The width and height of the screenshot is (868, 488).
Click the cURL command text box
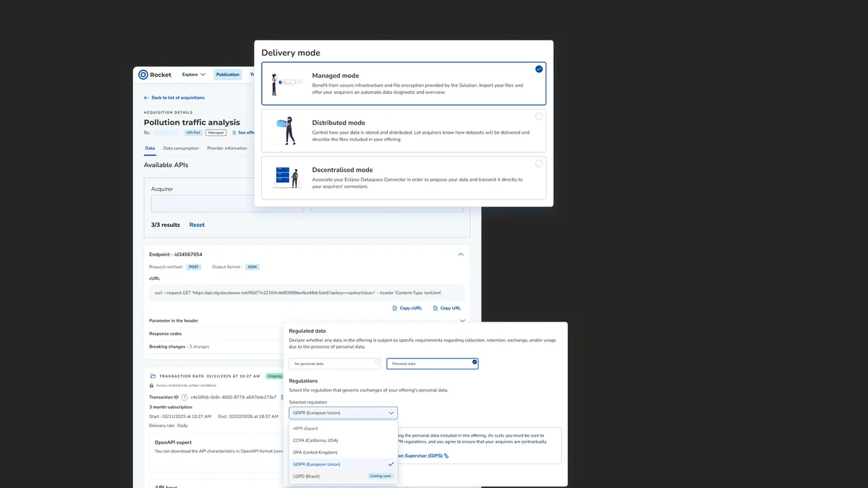click(307, 293)
